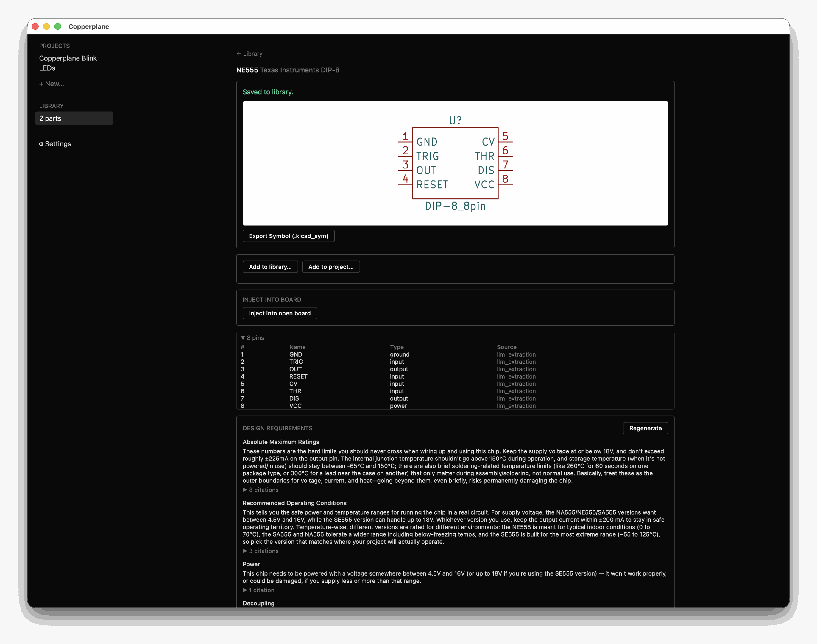Viewport: 817px width, 644px height.
Task: Click the CV name in pin table
Action: click(x=293, y=384)
